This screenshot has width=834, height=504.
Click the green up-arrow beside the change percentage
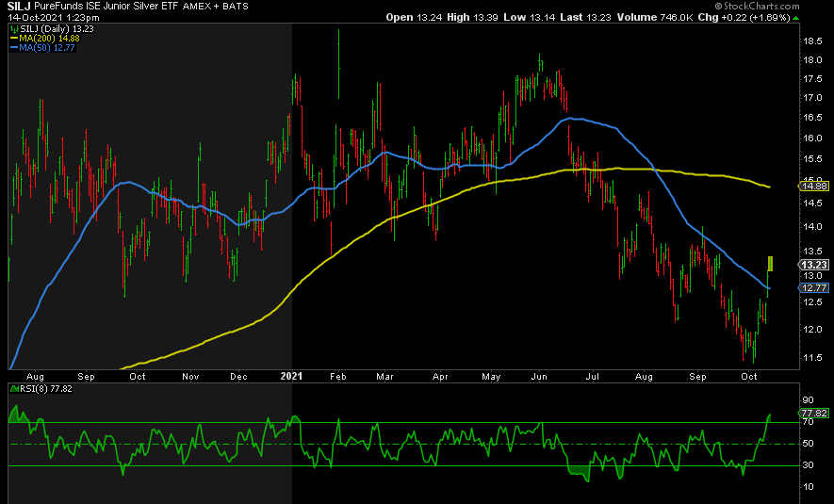coord(795,18)
